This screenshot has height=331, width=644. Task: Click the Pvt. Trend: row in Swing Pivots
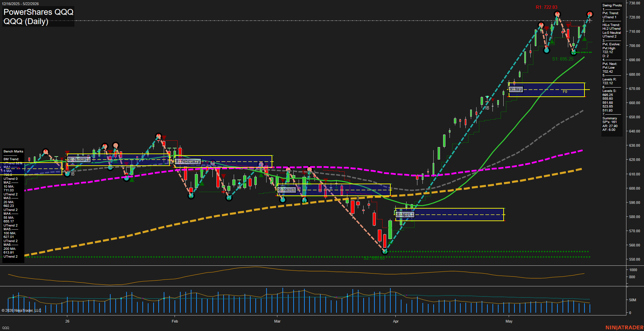(611, 13)
